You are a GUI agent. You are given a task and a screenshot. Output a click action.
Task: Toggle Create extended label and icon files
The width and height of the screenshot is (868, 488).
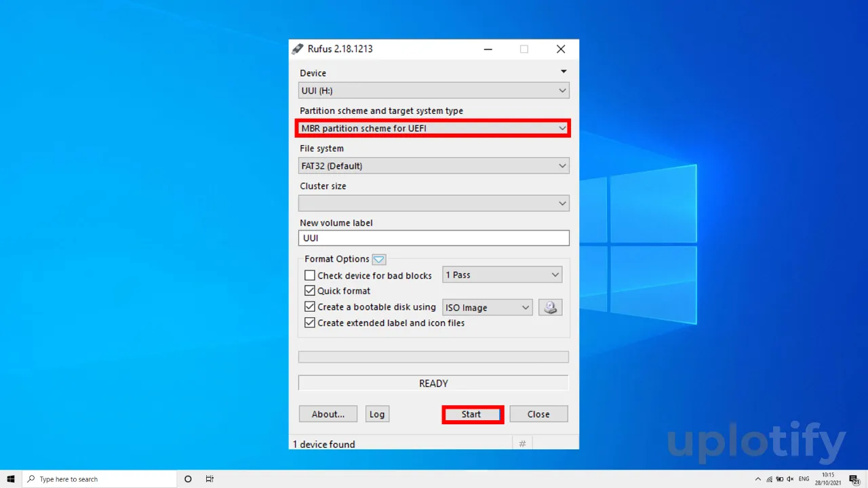coord(310,323)
